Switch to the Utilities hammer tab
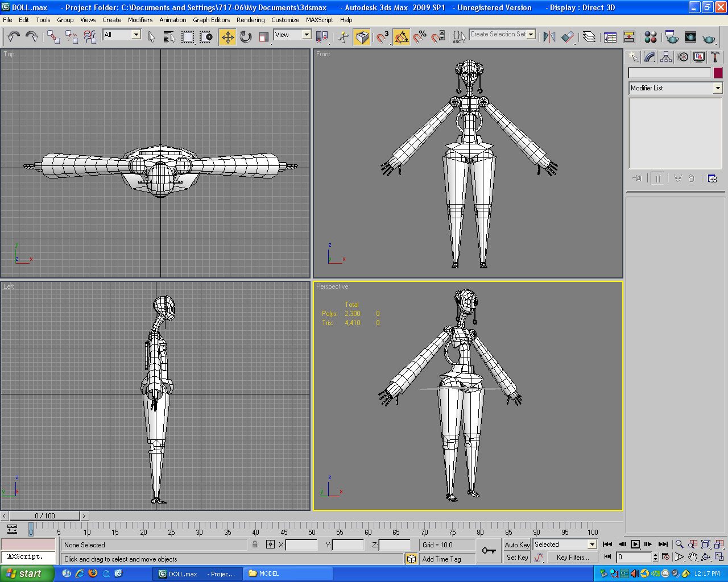Viewport: 728px width, 582px height. click(715, 57)
